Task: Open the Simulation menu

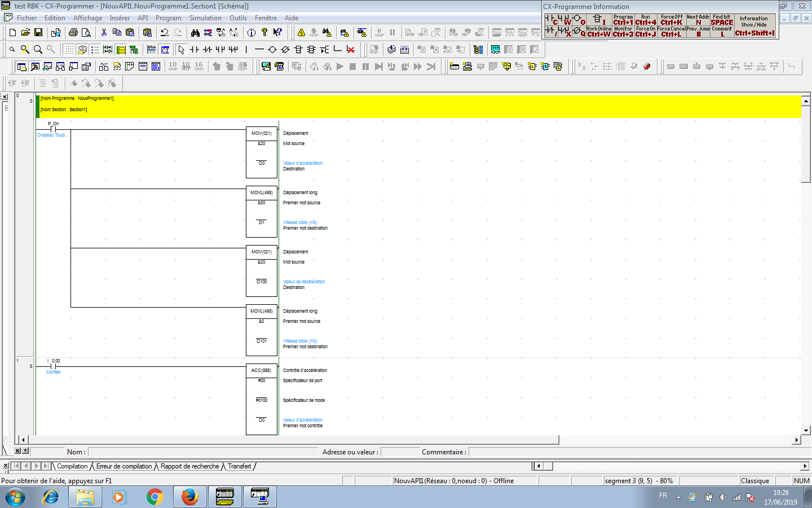Action: [205, 18]
